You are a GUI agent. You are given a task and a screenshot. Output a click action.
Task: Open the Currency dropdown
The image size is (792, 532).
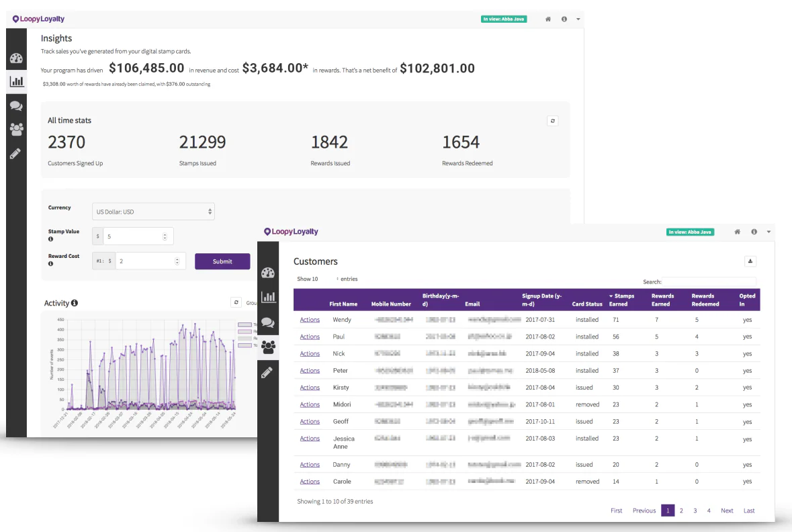[x=153, y=212]
